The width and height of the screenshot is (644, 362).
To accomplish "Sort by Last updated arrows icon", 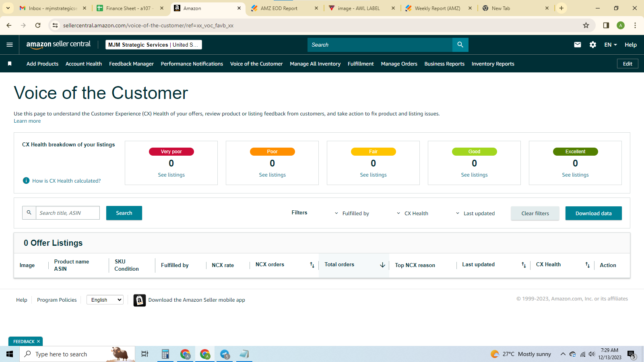I will [x=524, y=265].
